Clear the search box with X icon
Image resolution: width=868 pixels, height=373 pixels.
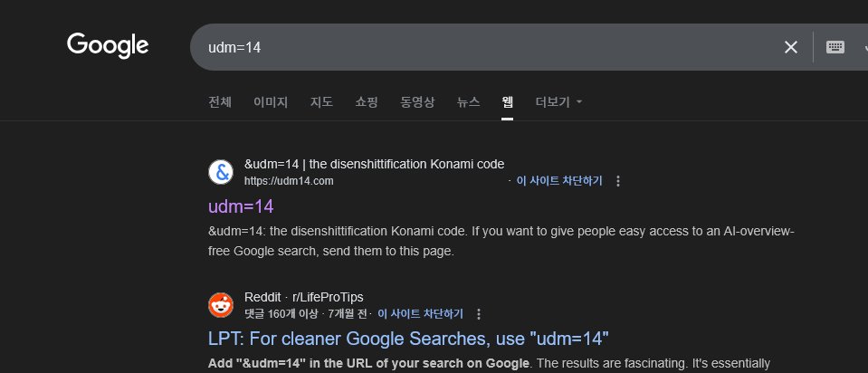pos(790,47)
